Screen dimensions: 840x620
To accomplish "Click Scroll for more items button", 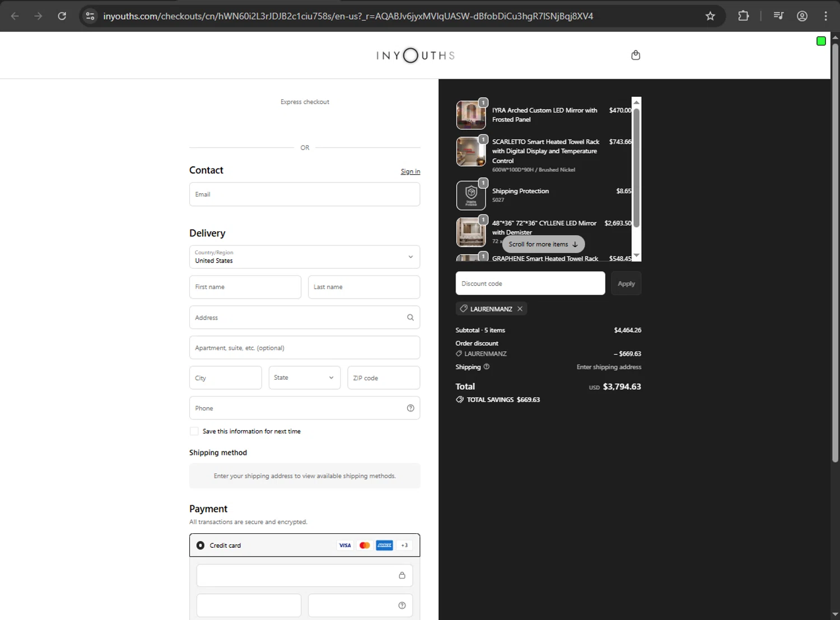I will pyautogui.click(x=543, y=244).
